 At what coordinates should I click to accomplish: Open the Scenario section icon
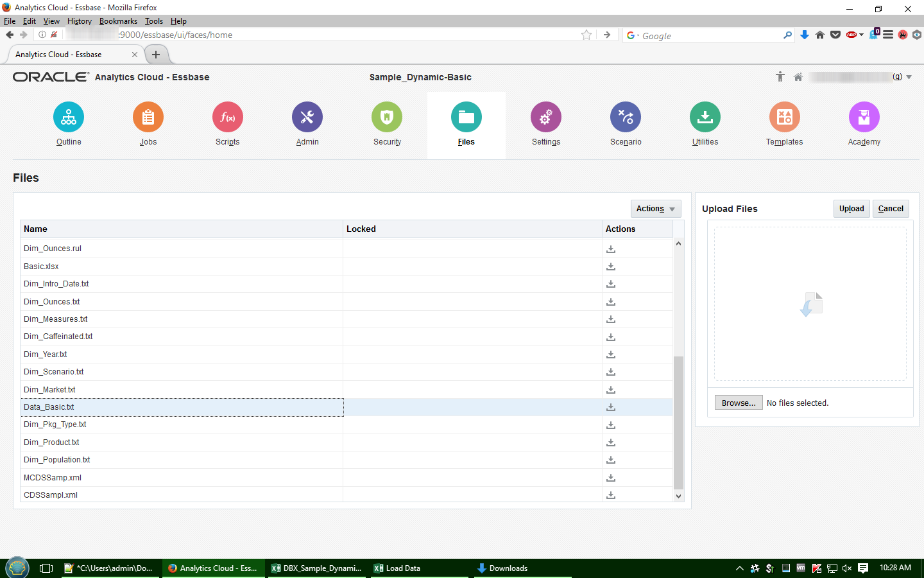click(x=626, y=118)
